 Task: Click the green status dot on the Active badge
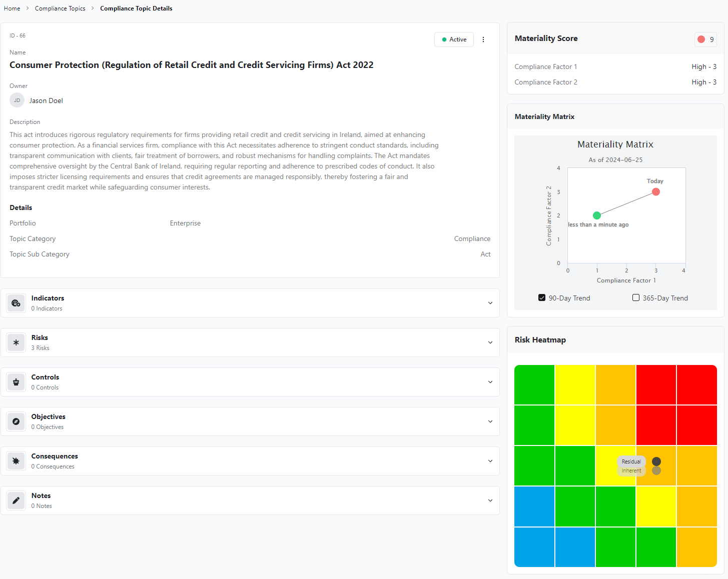[x=444, y=39]
